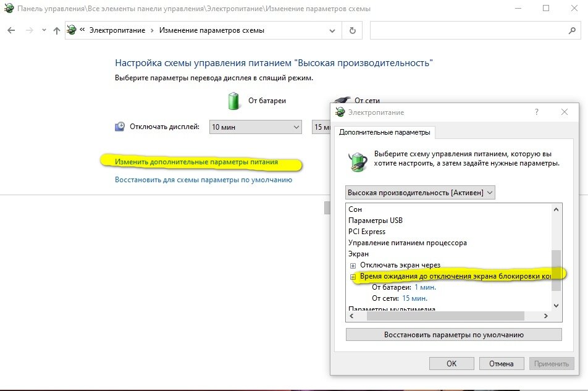Click the green battery icon above От батареи
The image size is (588, 391).
233,100
